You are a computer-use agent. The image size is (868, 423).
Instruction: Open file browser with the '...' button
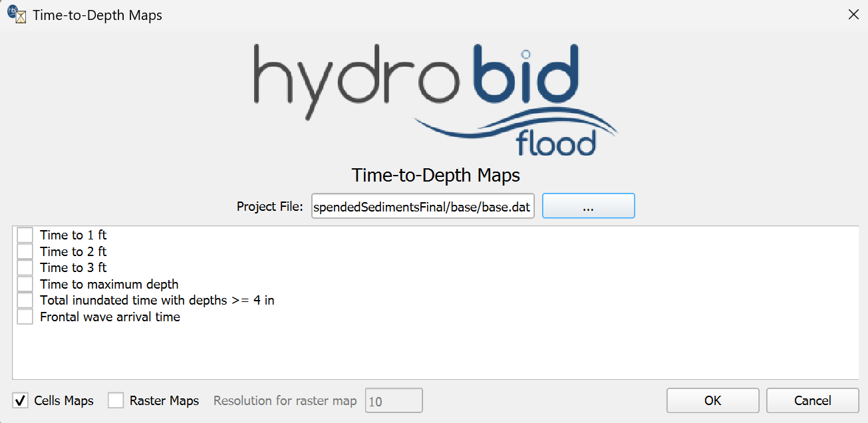(x=588, y=206)
